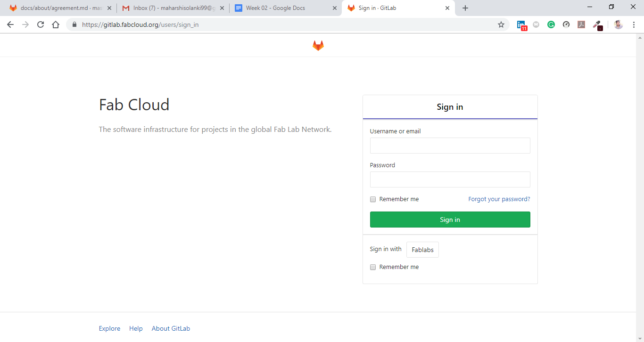The height and width of the screenshot is (342, 644).
Task: Click the Adobe PDF extension icon
Action: 581,24
